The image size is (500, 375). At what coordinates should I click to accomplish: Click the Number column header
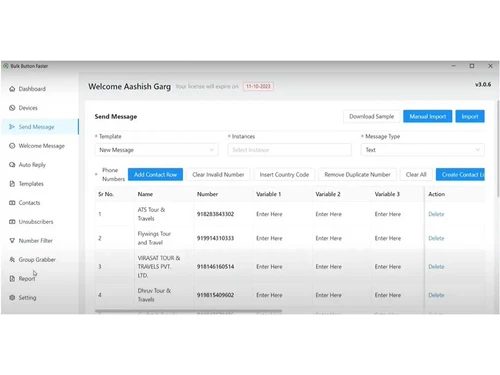coord(207,194)
